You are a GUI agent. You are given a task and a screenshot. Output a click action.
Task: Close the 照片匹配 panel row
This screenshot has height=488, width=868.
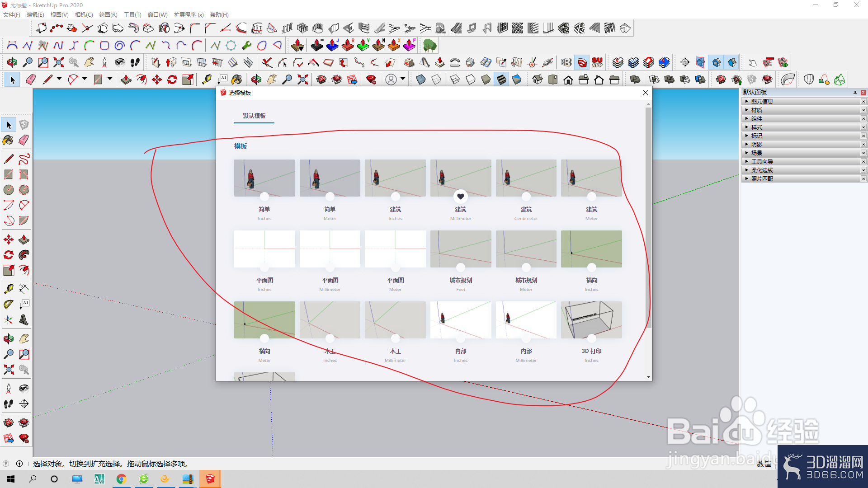863,179
